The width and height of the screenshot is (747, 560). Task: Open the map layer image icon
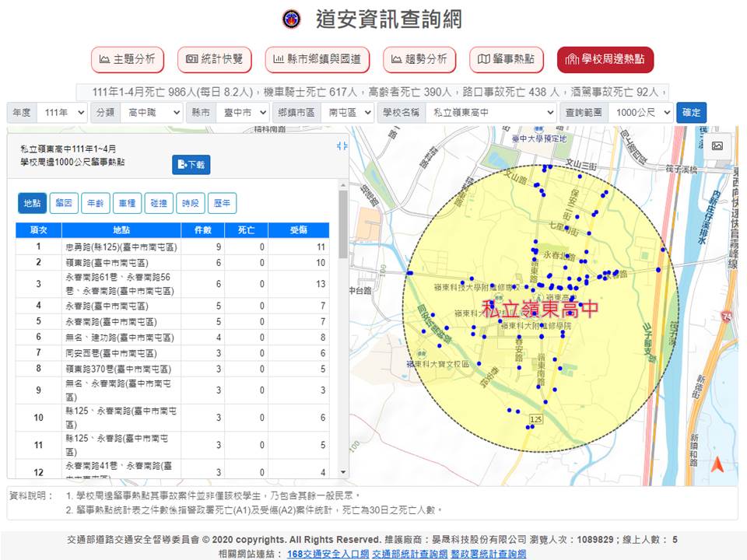(x=717, y=145)
